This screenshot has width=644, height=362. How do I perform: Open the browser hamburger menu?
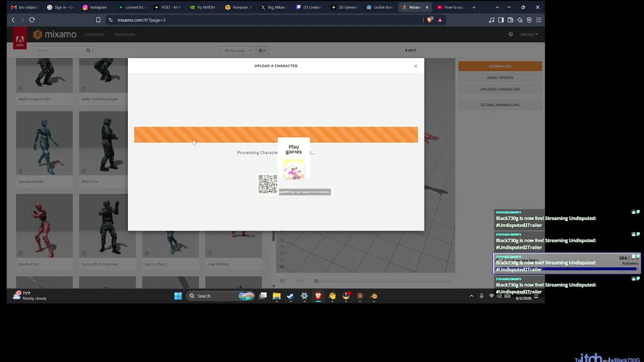[539, 20]
